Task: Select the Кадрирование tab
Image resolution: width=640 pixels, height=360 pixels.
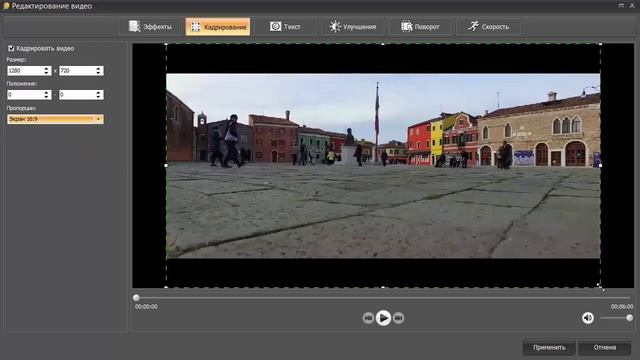Action: pyautogui.click(x=218, y=27)
